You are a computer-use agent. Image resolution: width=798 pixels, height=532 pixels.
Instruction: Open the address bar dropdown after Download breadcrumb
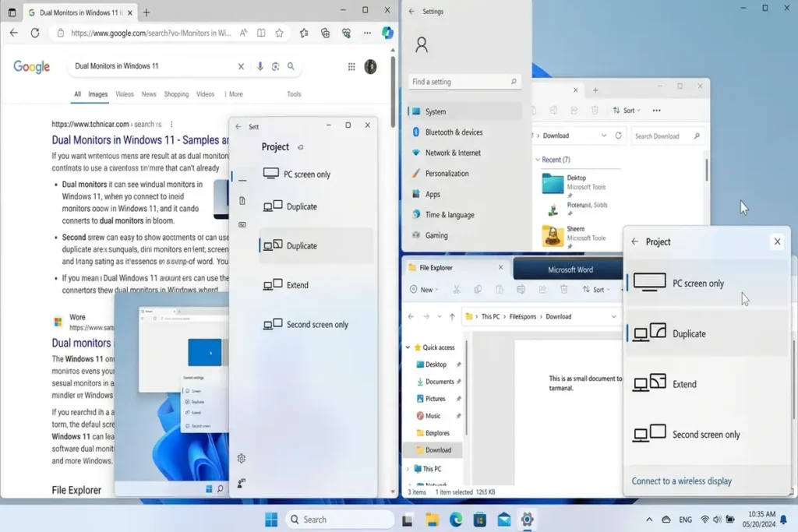click(x=614, y=316)
